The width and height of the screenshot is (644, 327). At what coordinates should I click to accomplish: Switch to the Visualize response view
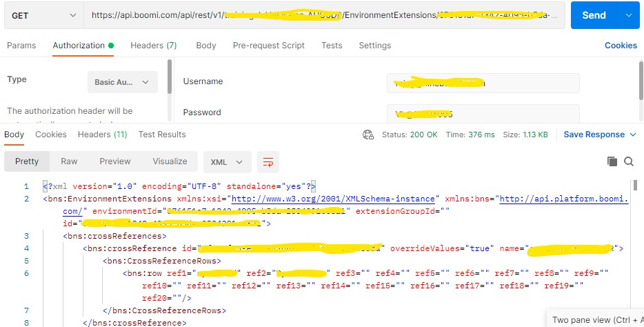click(170, 161)
